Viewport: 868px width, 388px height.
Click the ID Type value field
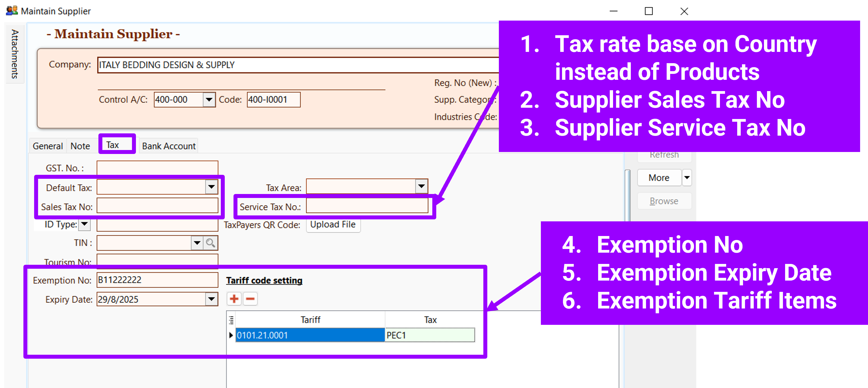pos(157,225)
